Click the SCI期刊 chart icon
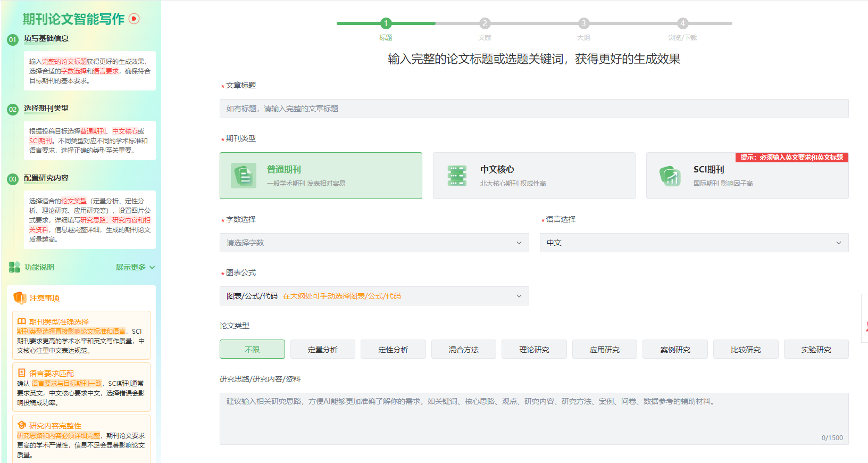 pos(670,176)
